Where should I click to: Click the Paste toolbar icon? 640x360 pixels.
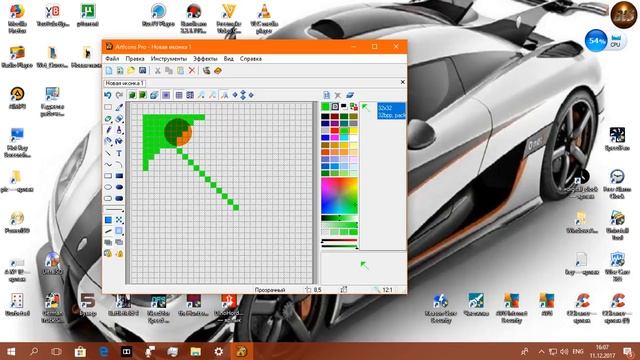[180, 71]
